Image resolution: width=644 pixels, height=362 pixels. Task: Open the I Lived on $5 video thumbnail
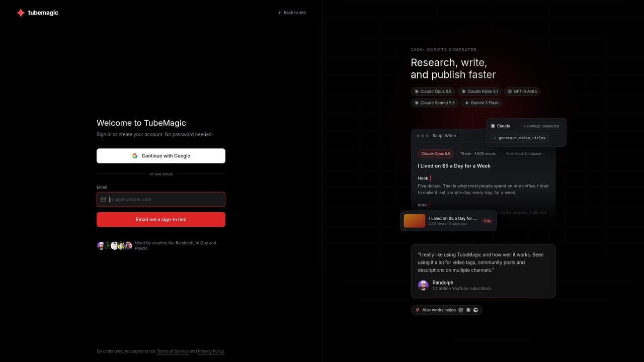coord(415,221)
